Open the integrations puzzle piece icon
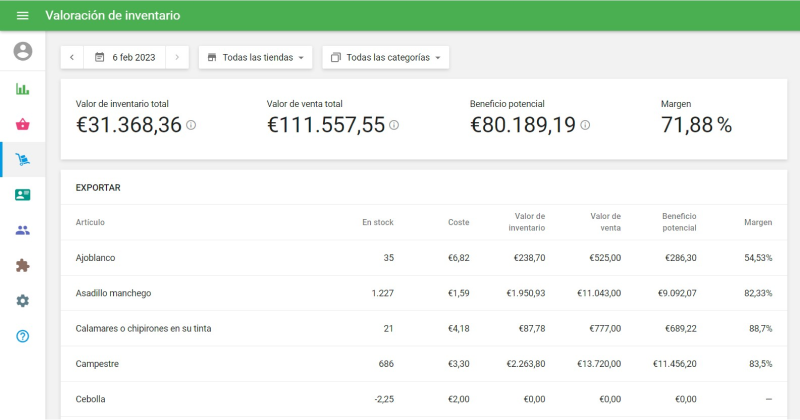This screenshot has width=800, height=420. [22, 266]
